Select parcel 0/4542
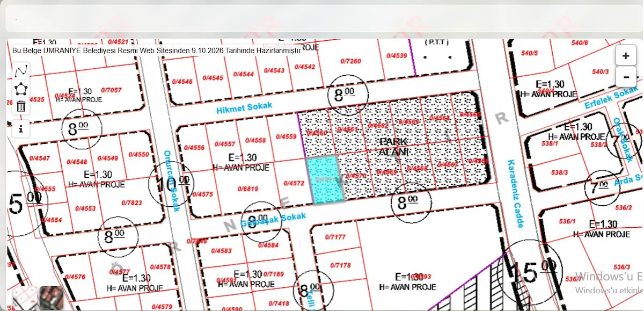Viewport: 644px width, 311px height. pyautogui.click(x=305, y=67)
